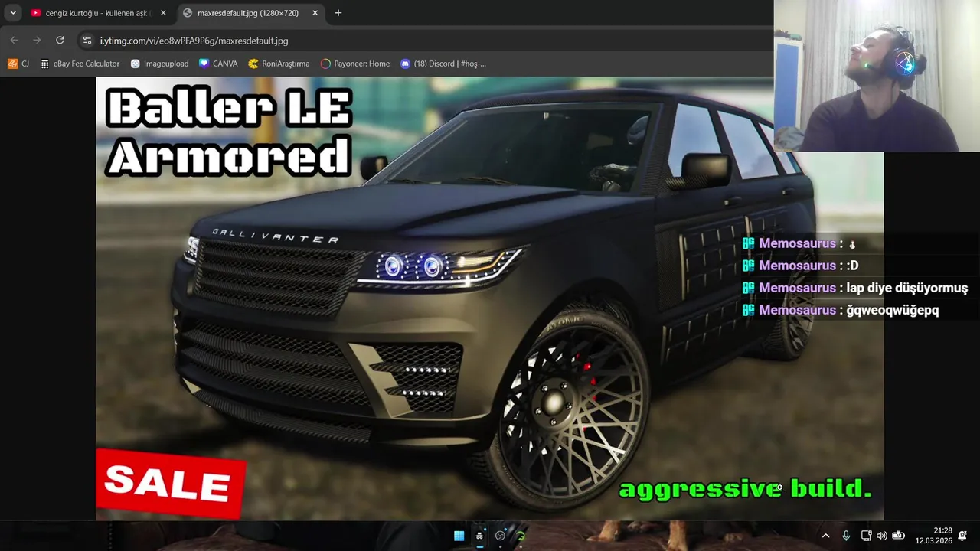
Task: Open the Imageupload bookmark
Action: tap(159, 64)
